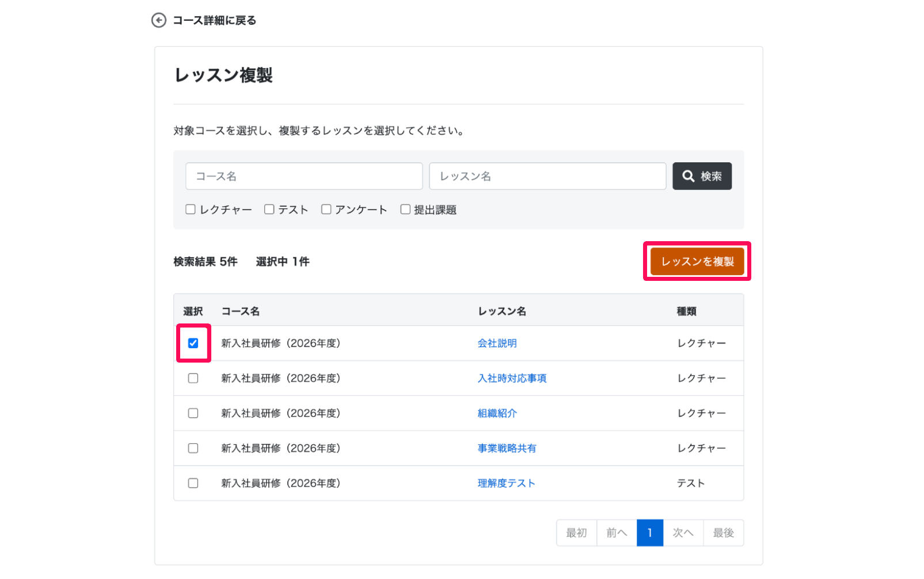Image resolution: width=924 pixels, height=579 pixels.
Task: Click テスト type cell in 理解度テスト row
Action: pos(691,483)
